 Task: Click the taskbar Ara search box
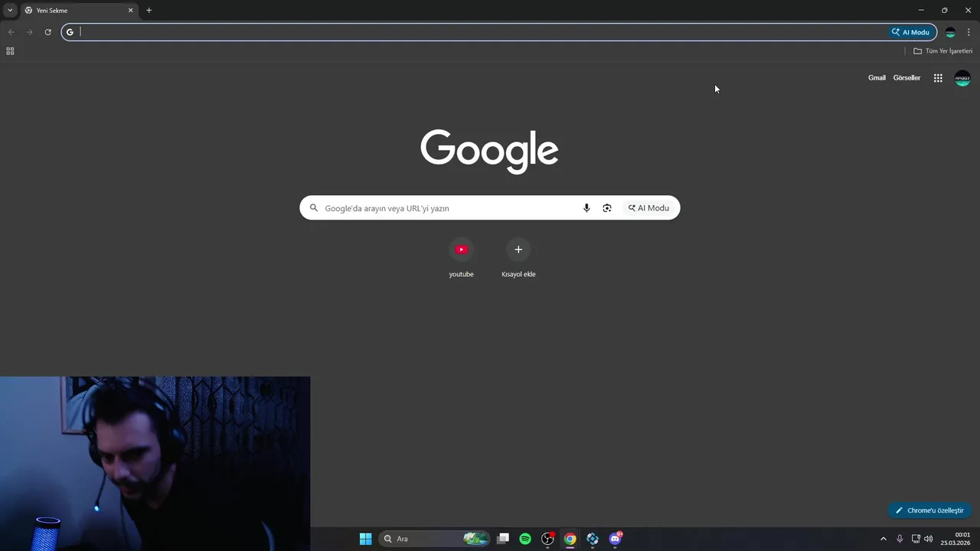click(x=434, y=539)
